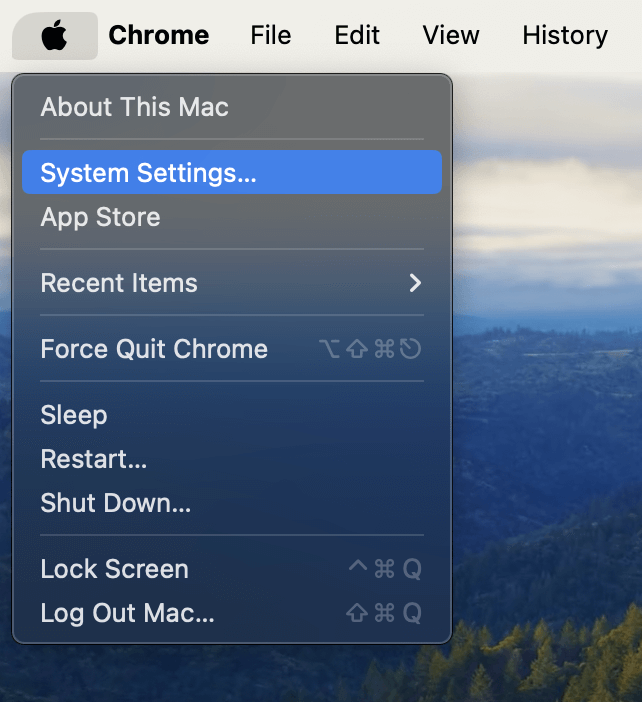Launch App Store from the Apple menu
The width and height of the screenshot is (642, 702).
(x=100, y=217)
